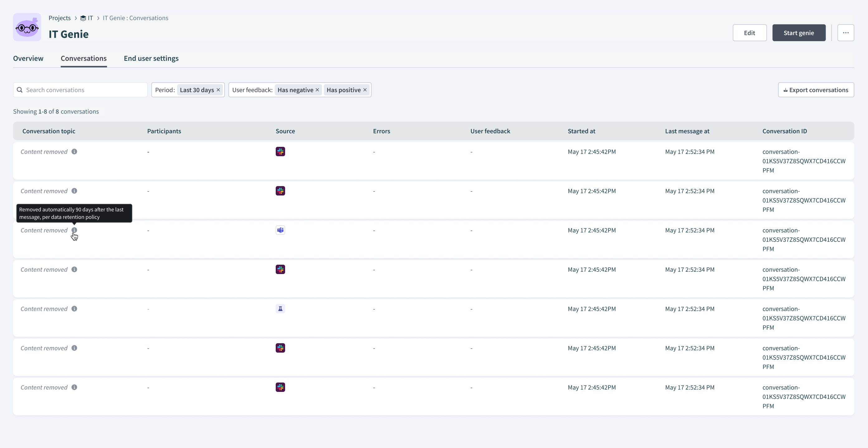Click Export conversations button

click(x=816, y=90)
